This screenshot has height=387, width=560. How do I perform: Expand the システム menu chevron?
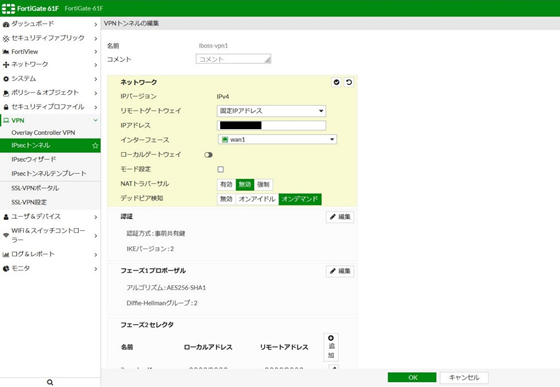tap(95, 79)
